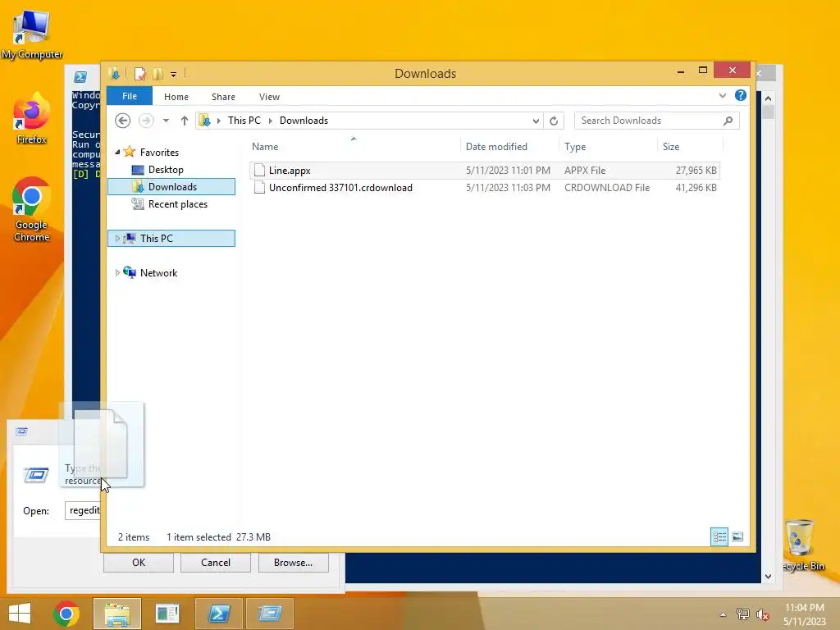The height and width of the screenshot is (630, 840).
Task: Select Network in the navigation pane
Action: [x=158, y=272]
